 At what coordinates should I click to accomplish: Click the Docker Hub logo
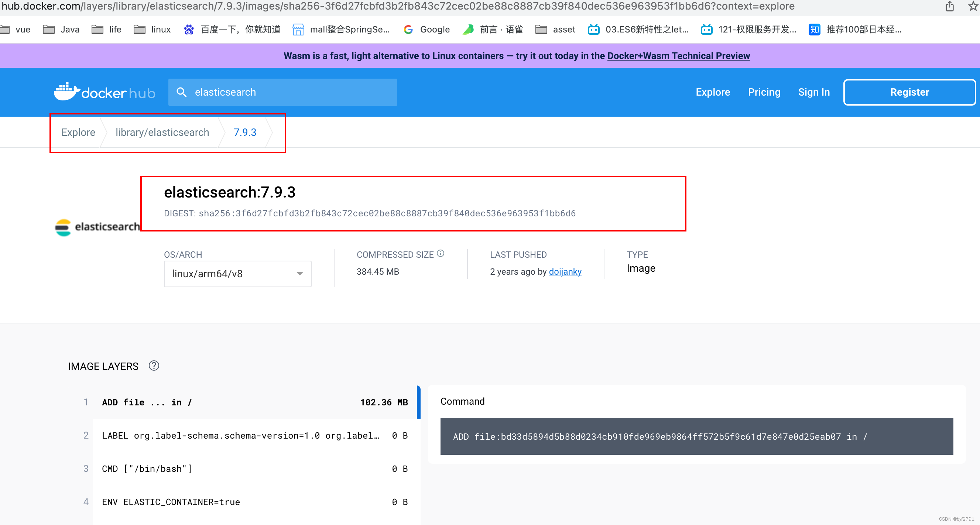tap(104, 92)
